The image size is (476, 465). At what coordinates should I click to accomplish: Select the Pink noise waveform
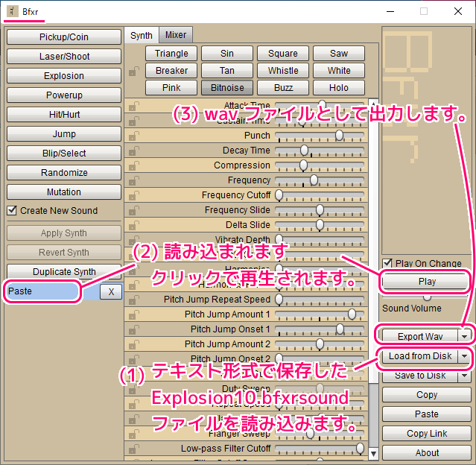[171, 88]
